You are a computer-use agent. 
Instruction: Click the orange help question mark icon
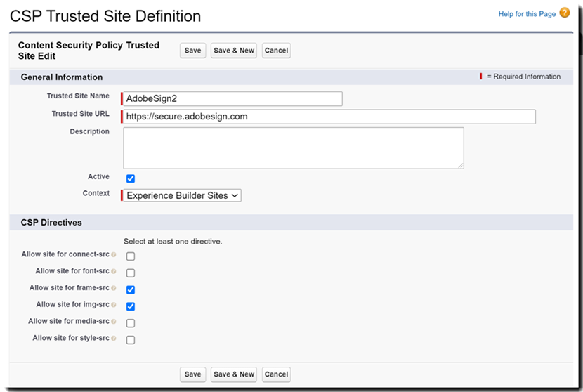(x=565, y=13)
